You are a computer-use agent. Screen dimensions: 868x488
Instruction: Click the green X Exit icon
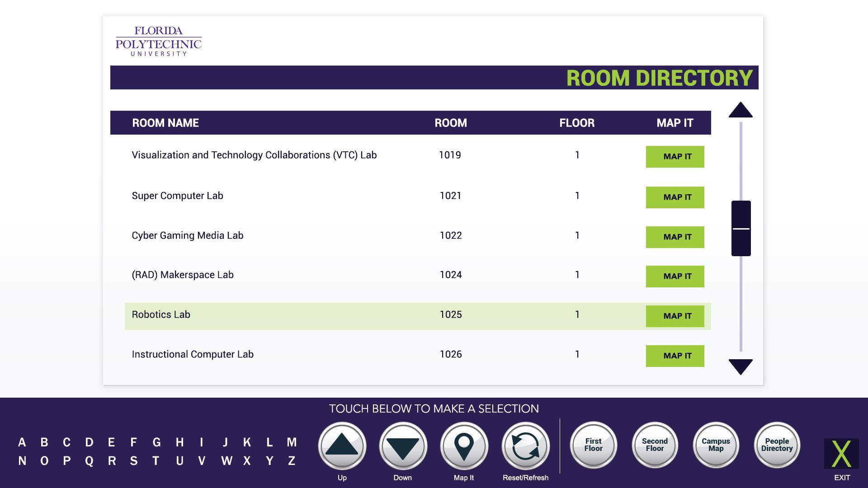tap(841, 453)
